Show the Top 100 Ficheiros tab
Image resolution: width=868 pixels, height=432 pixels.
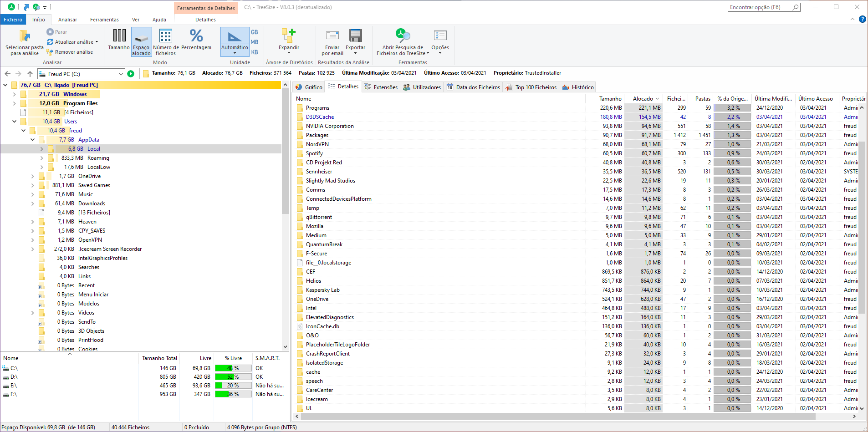531,87
